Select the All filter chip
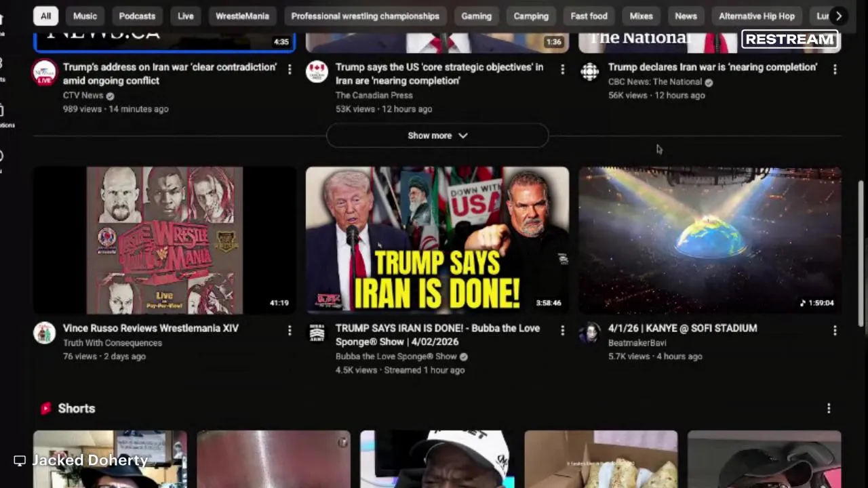This screenshot has height=488, width=868. [45, 16]
